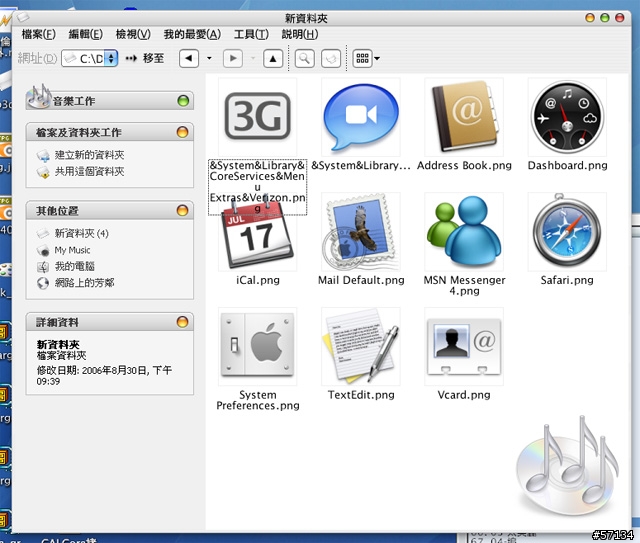The height and width of the screenshot is (543, 640).
Task: Click the Address Book.png filename text
Action: click(464, 165)
